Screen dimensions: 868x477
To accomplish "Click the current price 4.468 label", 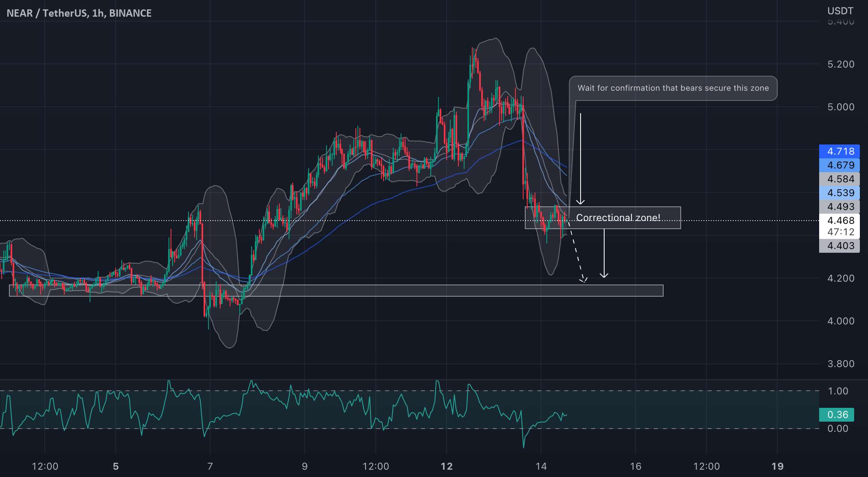I will tap(841, 221).
